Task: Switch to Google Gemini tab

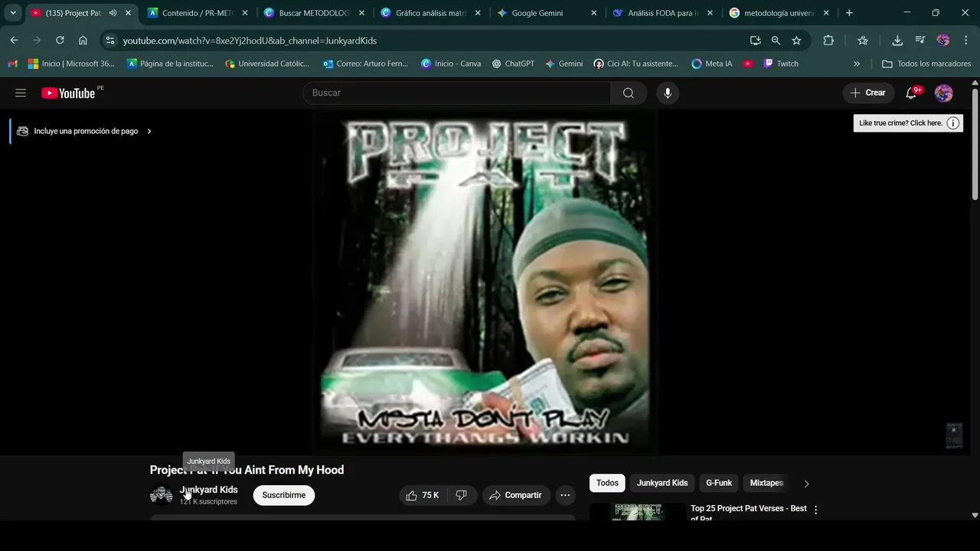Action: coord(547,13)
